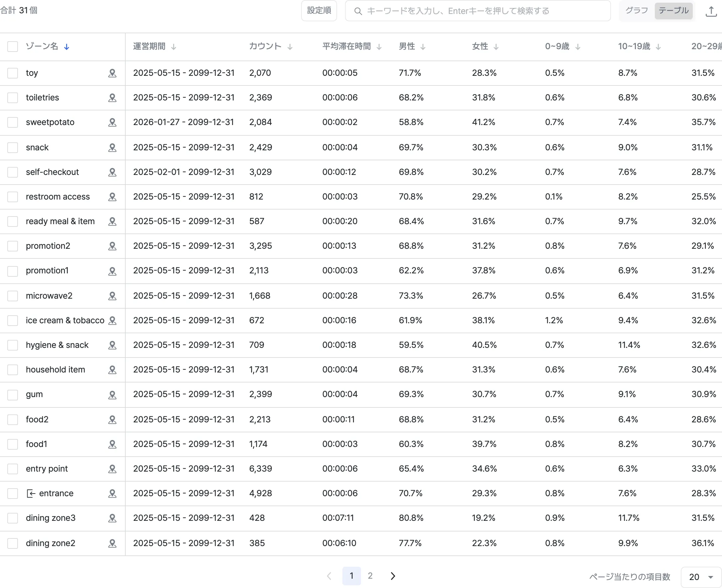Sort by カウント column arrow
The image size is (722, 588).
coord(290,47)
